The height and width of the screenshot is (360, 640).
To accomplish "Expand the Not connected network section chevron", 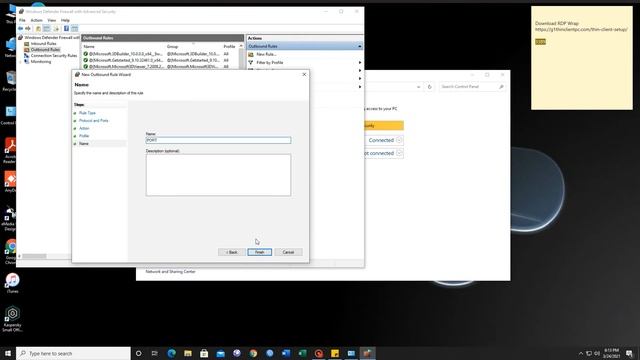I will click(x=399, y=153).
